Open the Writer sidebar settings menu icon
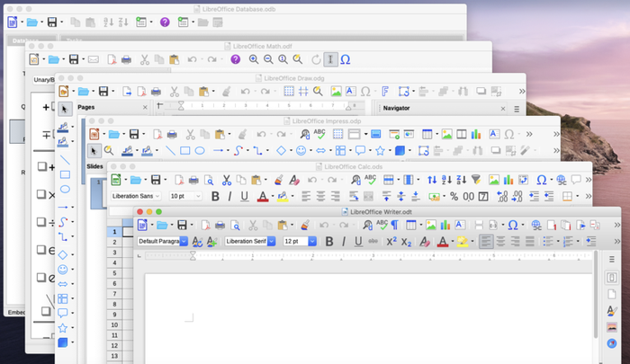Viewport: 630px width, 364px height. tap(611, 259)
